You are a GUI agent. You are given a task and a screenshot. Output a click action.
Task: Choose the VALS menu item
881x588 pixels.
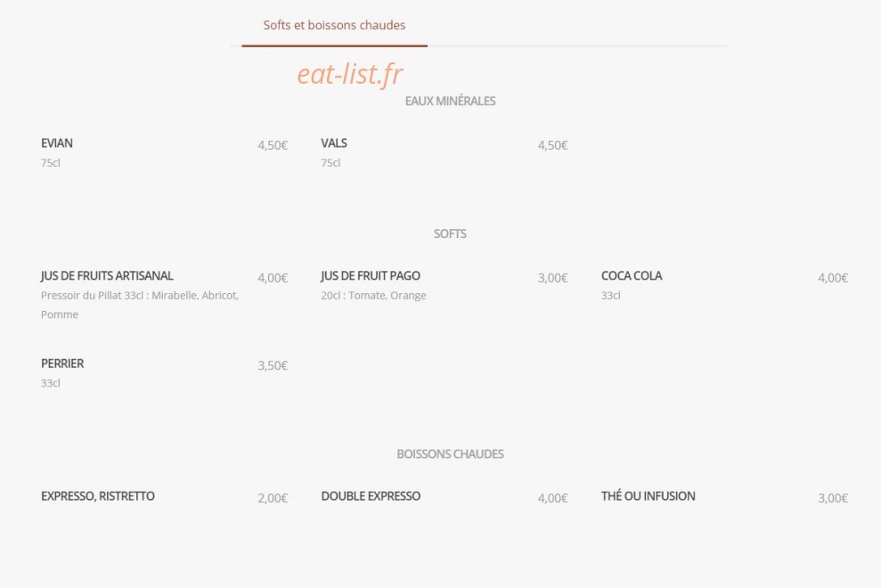(334, 143)
